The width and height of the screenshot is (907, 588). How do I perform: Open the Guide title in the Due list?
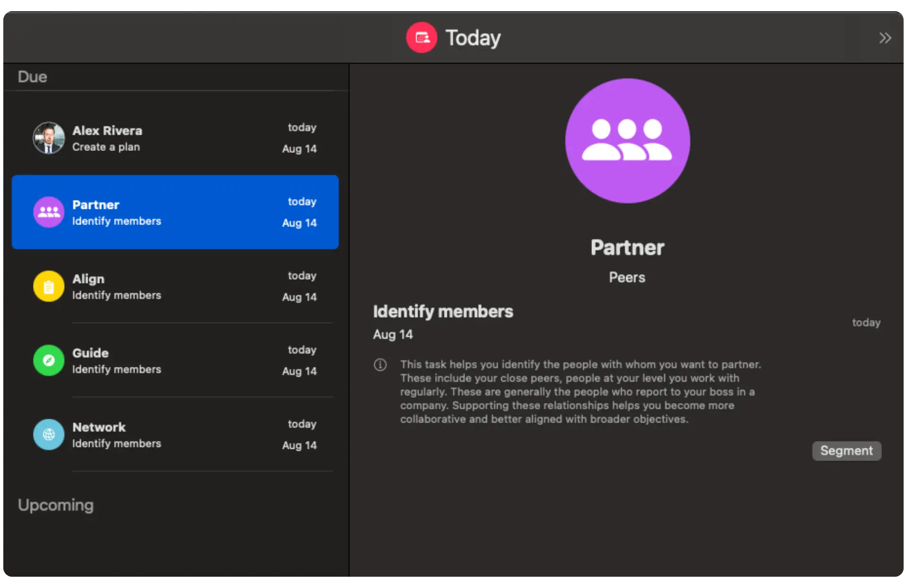click(x=90, y=353)
